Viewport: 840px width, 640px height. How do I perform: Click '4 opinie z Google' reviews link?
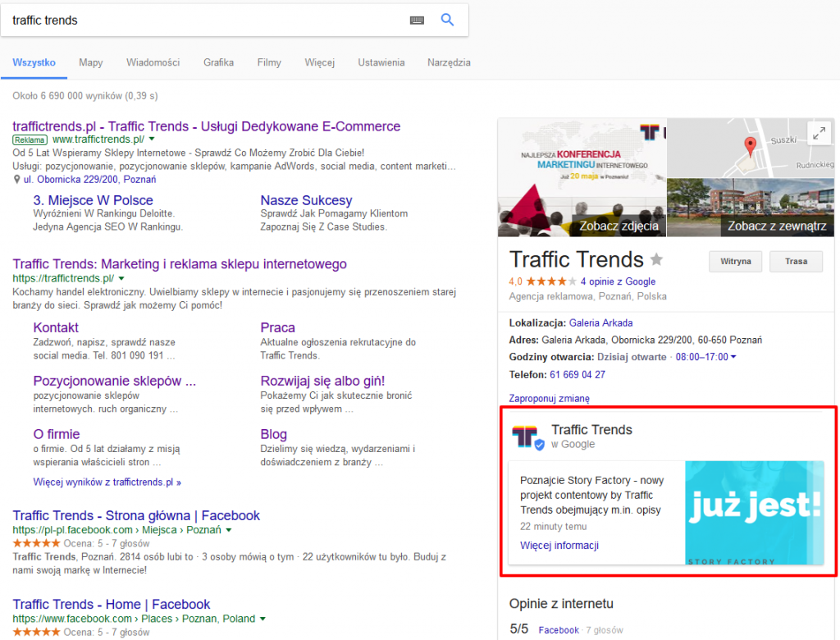coord(618,281)
